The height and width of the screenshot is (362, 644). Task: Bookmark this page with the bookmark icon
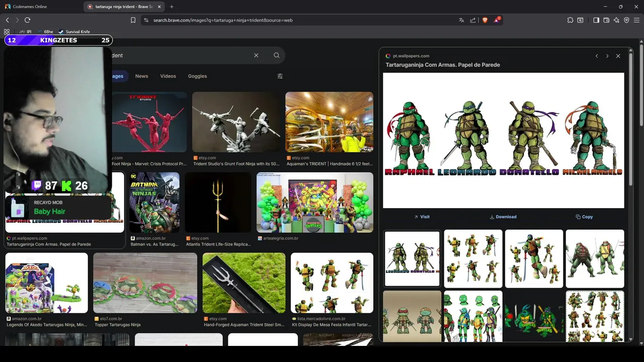[x=133, y=20]
